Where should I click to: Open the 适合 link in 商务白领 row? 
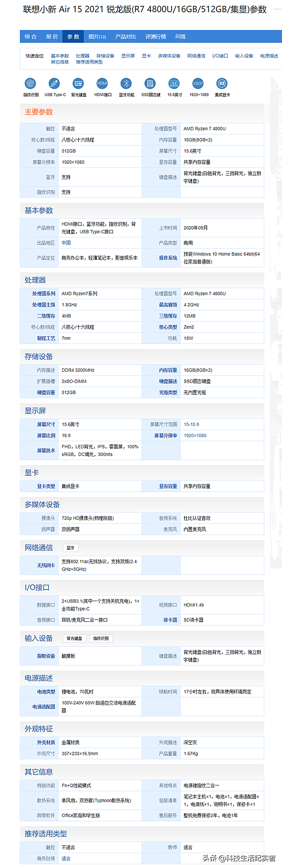66,858
